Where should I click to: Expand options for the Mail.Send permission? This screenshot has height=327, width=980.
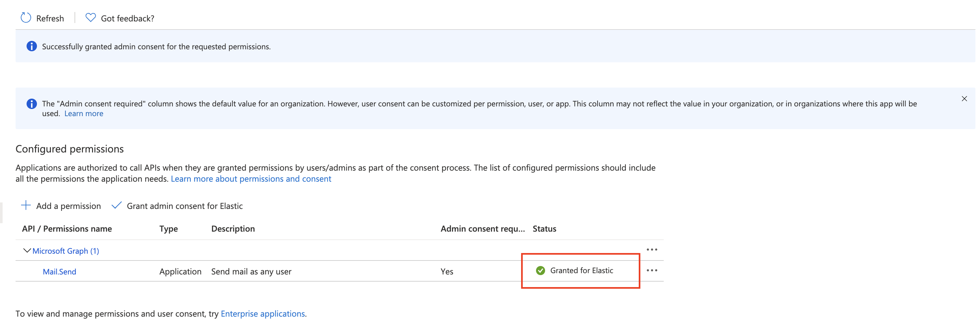pyautogui.click(x=652, y=270)
